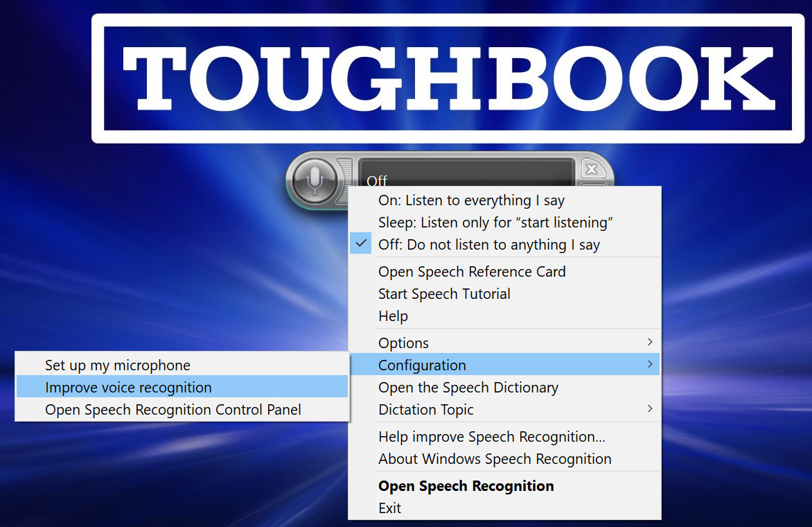Open About Windows Speech Recognition
This screenshot has width=812, height=527.
504,459
